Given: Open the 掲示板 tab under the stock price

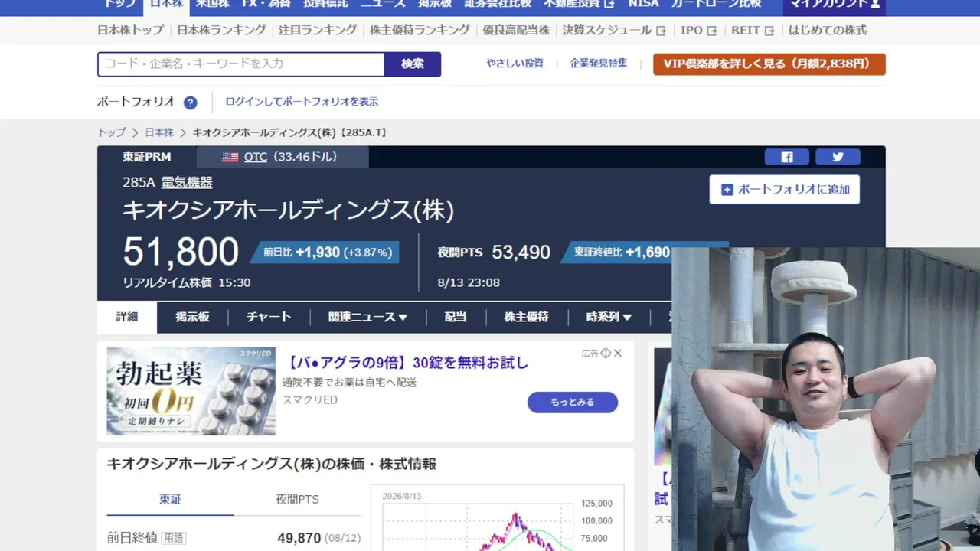Looking at the screenshot, I should point(192,317).
